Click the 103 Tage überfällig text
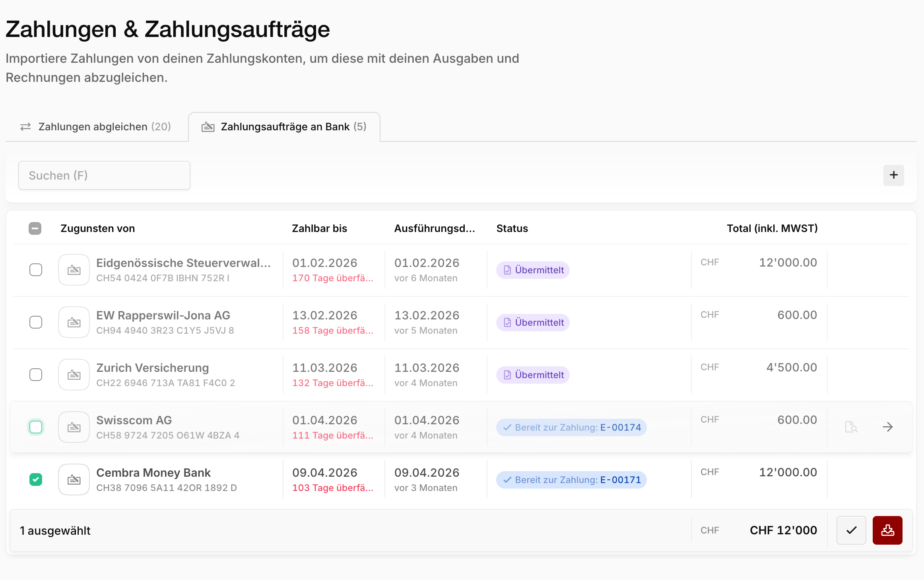924x580 pixels. 333,488
